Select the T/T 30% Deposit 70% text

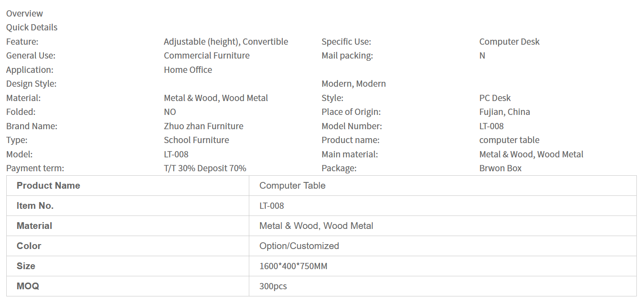pos(205,168)
